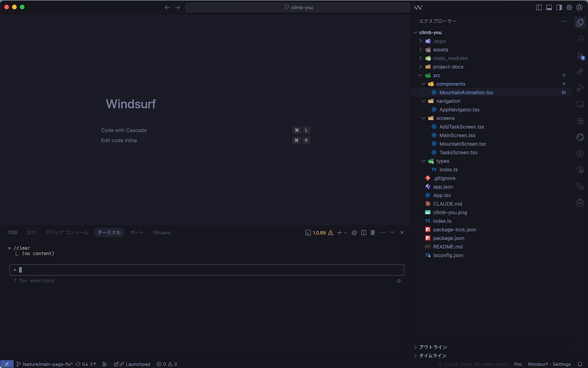Open Source Control view with badge

(x=580, y=55)
